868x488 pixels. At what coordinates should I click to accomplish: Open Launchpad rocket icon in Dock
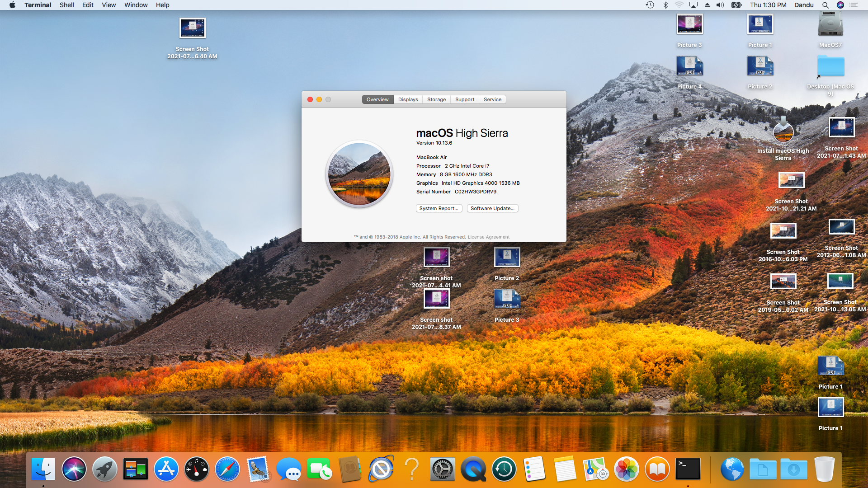coord(105,469)
